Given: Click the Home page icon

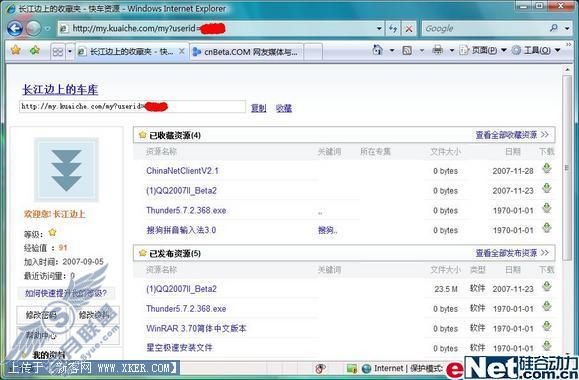Looking at the screenshot, I should [x=377, y=50].
